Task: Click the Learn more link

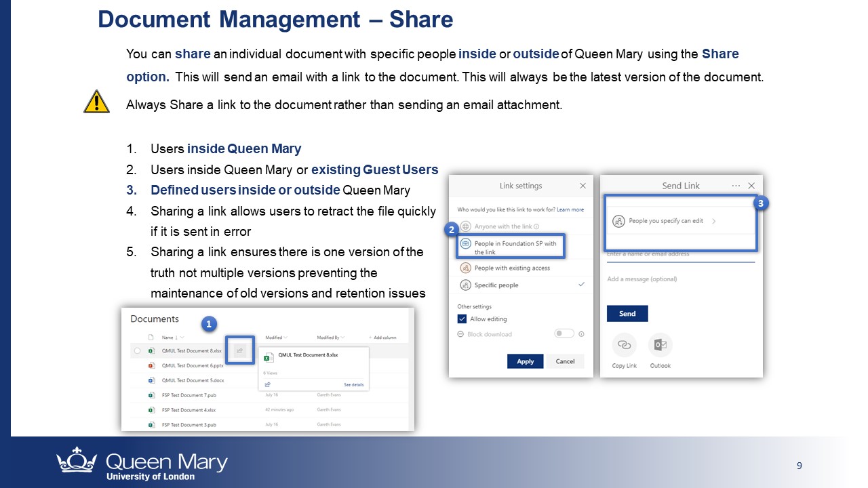Action: (x=570, y=210)
